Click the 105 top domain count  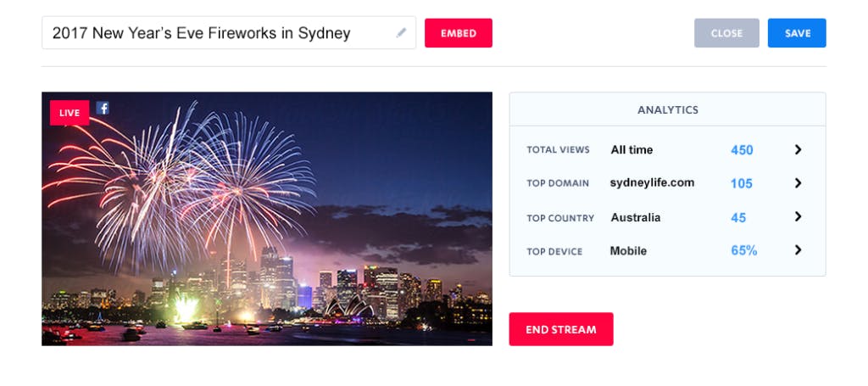741,184
